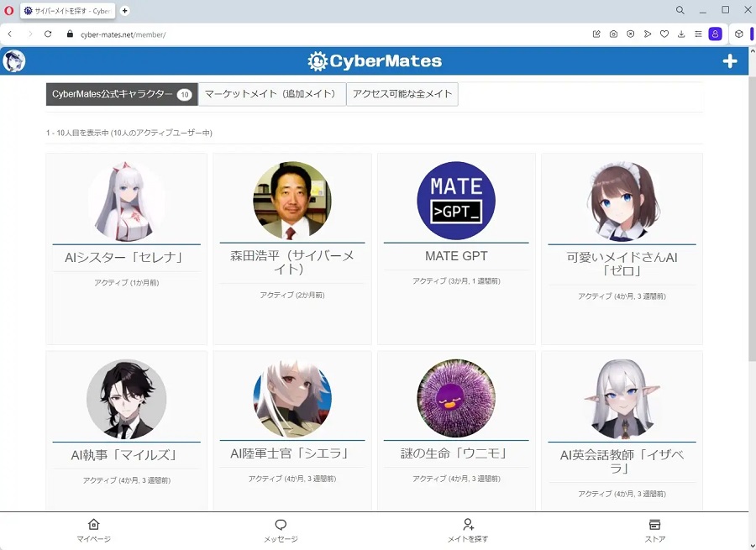The width and height of the screenshot is (756, 550).
Task: Open メッセージ speech bubble icon
Action: (x=281, y=525)
